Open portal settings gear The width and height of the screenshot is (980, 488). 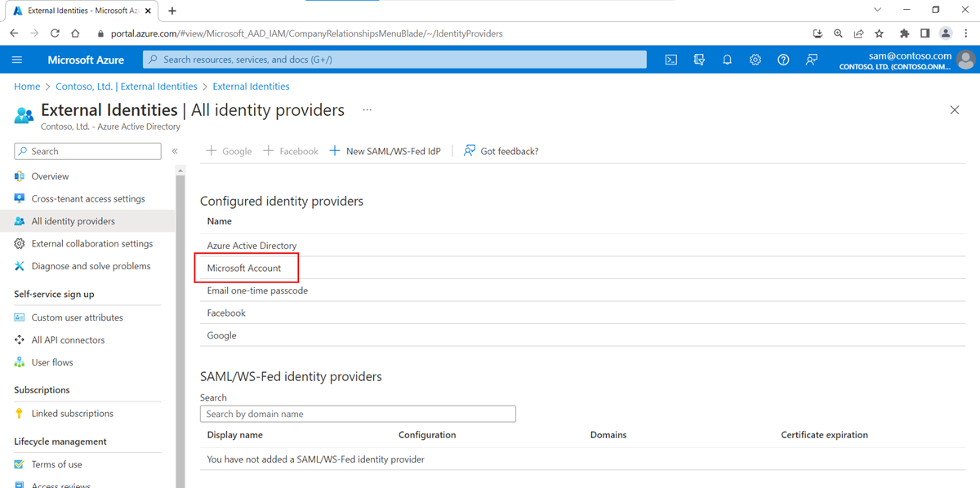755,60
